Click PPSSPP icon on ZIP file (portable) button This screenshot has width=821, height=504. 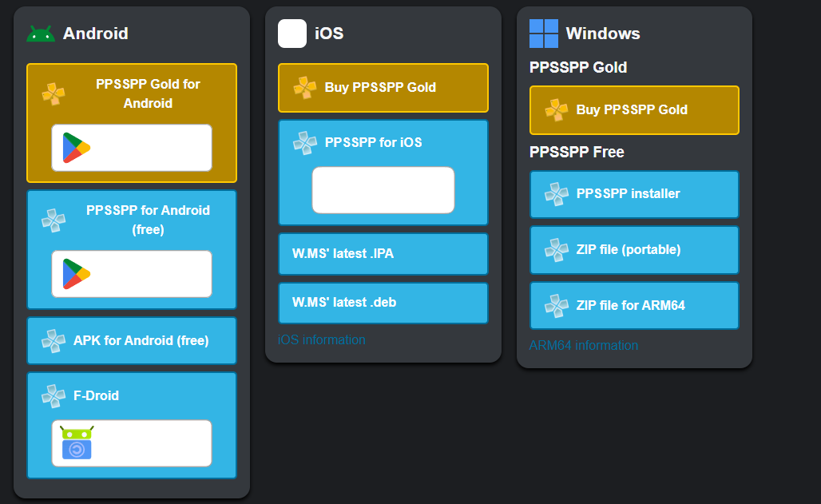click(x=556, y=250)
